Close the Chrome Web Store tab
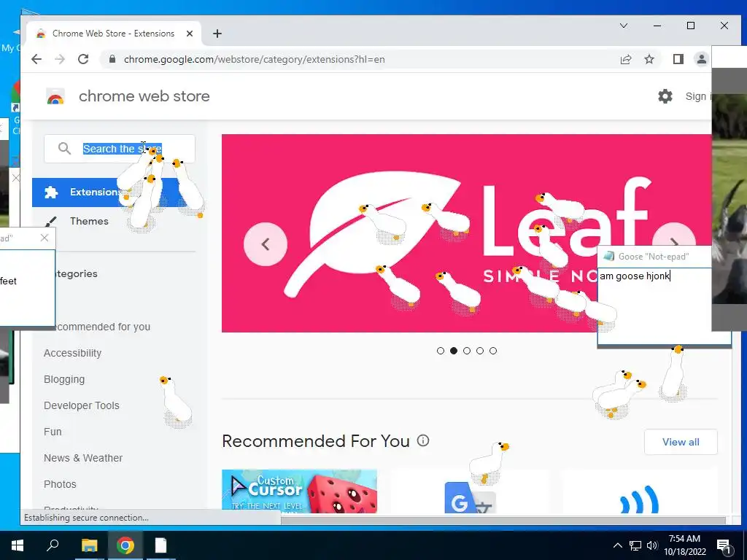Image resolution: width=747 pixels, height=560 pixels. pos(190,34)
